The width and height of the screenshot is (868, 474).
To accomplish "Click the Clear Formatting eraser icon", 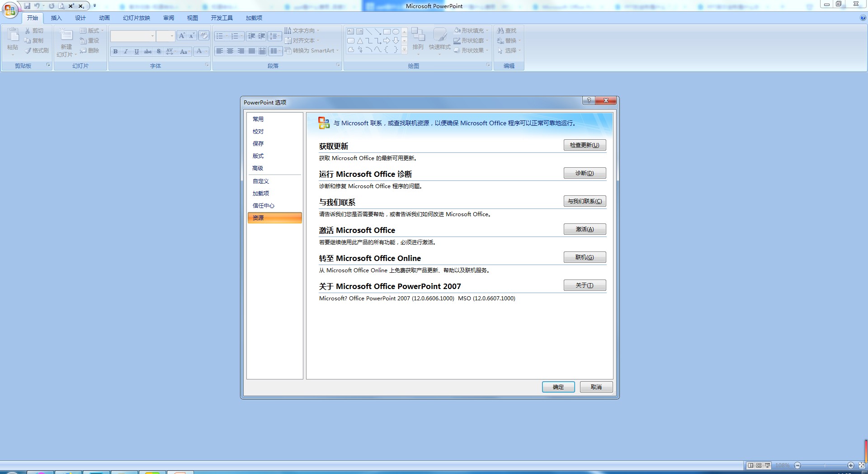I will click(203, 36).
